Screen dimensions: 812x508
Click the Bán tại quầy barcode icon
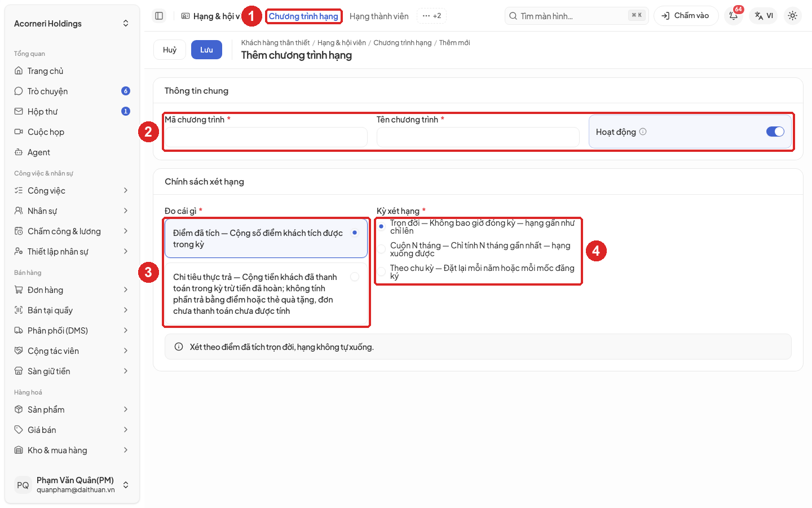pyautogui.click(x=19, y=310)
